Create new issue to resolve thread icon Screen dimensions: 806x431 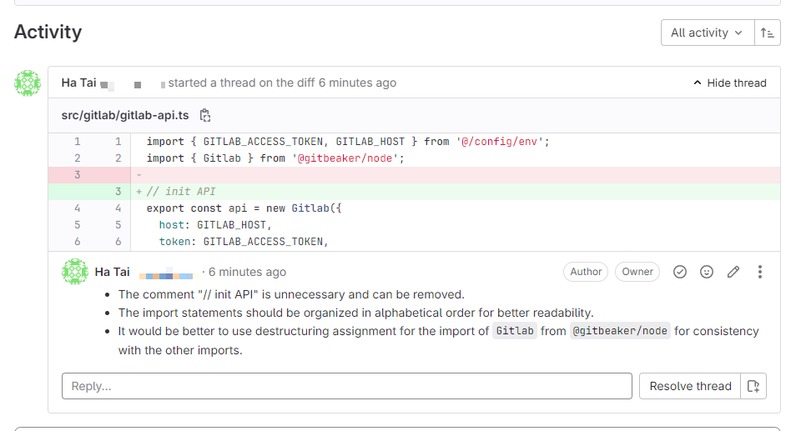(754, 386)
